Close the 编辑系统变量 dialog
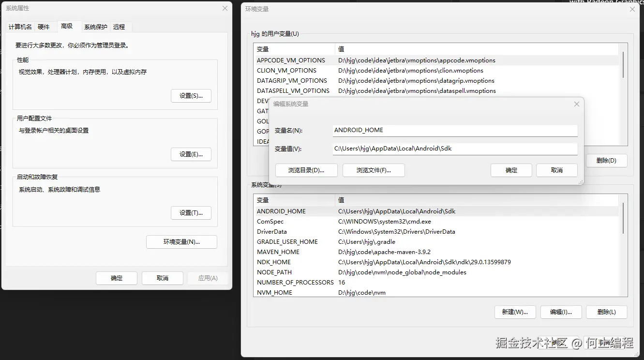Viewport: 644px width, 360px height. tap(576, 104)
